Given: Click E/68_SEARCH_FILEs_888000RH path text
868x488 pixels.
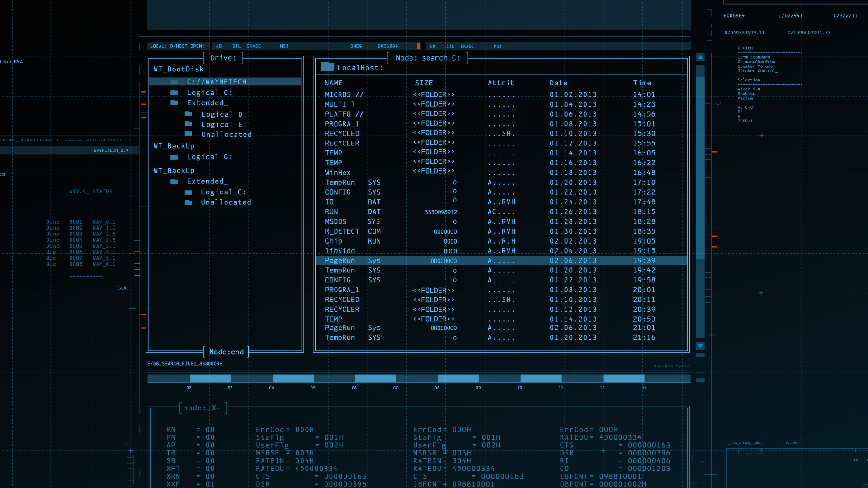Looking at the screenshot, I should (185, 364).
